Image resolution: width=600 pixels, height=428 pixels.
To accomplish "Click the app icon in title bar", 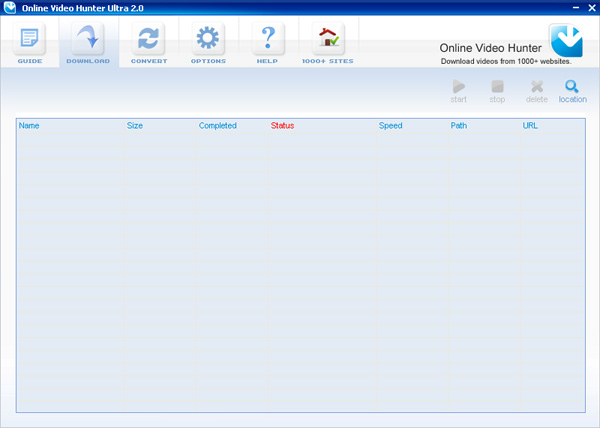I will click(x=10, y=8).
